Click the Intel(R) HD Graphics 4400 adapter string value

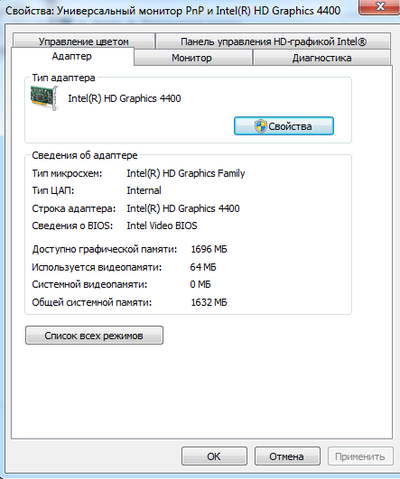(183, 208)
